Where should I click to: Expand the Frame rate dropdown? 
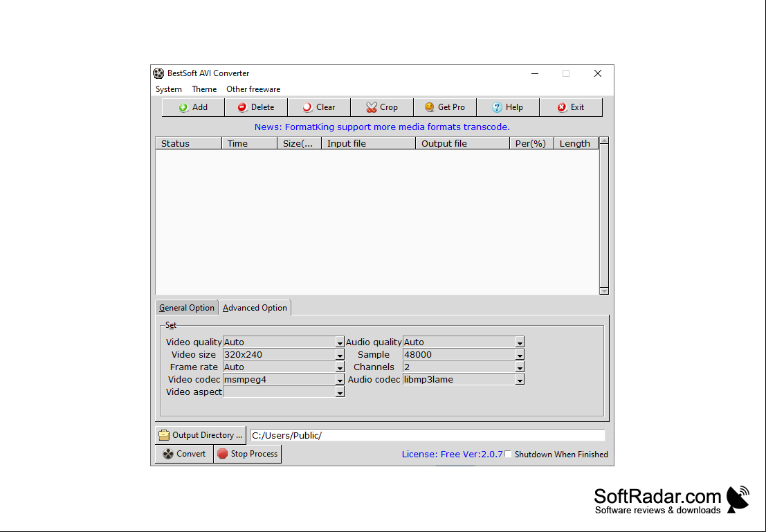click(x=340, y=367)
